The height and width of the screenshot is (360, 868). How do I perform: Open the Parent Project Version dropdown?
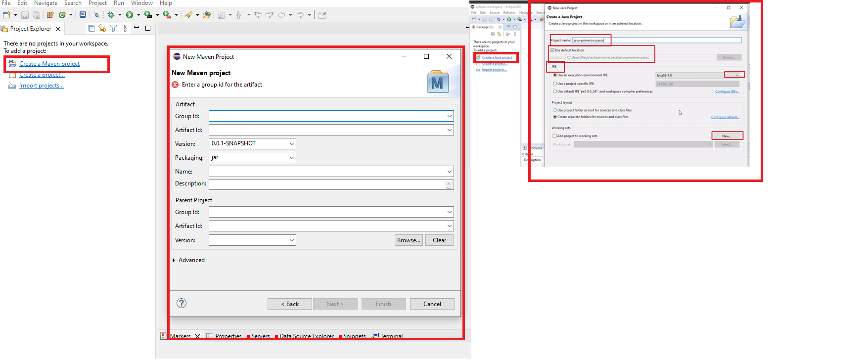pyautogui.click(x=291, y=240)
